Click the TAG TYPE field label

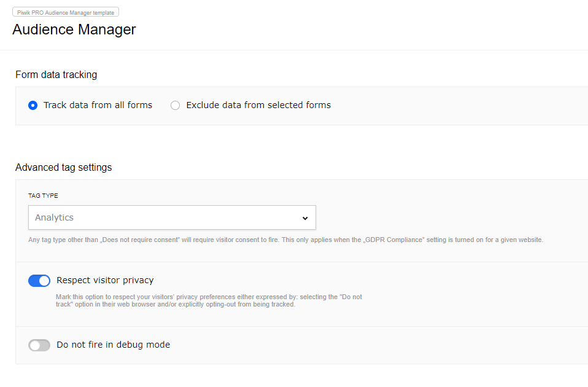(43, 196)
